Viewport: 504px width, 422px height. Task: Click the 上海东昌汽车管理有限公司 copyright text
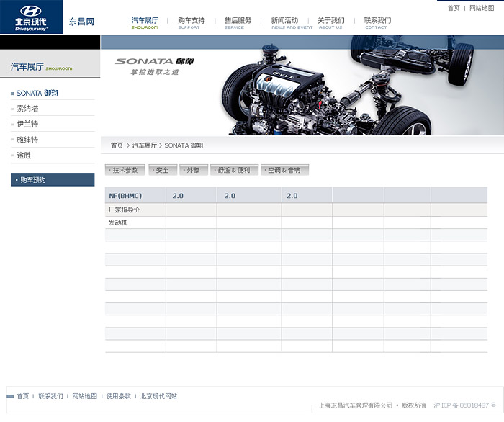(x=356, y=405)
